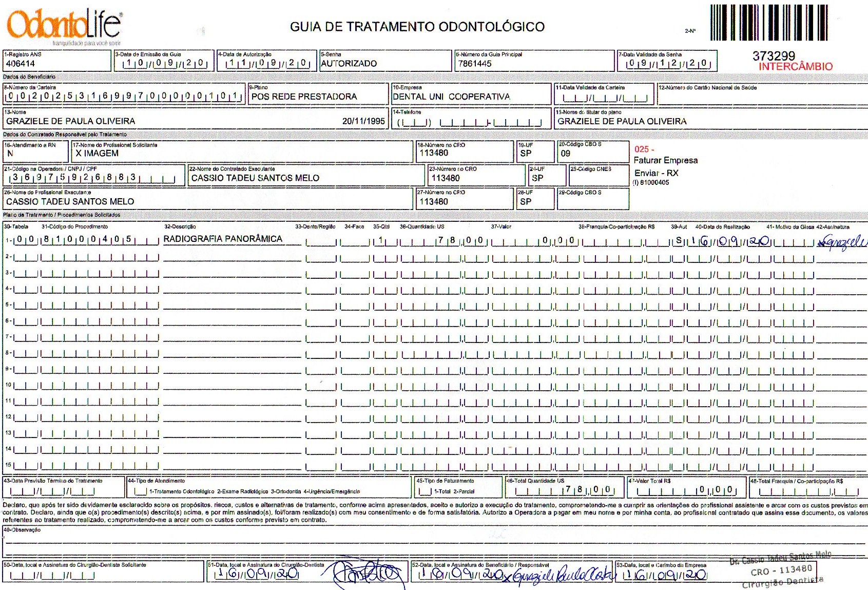Click the OdontoLife logo
Viewport: 868px width, 590px height.
[64, 26]
